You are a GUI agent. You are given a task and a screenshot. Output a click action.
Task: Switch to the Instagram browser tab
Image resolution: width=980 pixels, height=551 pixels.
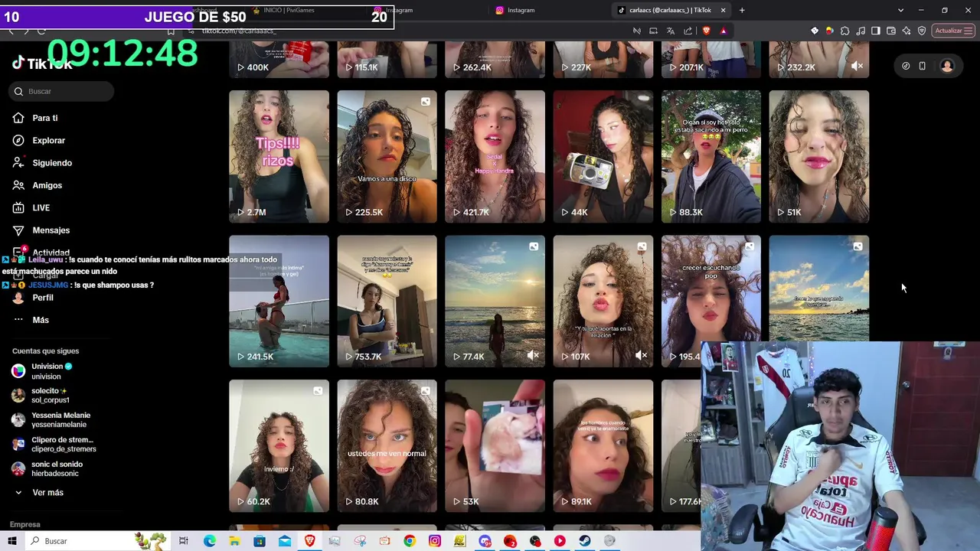[x=521, y=10]
